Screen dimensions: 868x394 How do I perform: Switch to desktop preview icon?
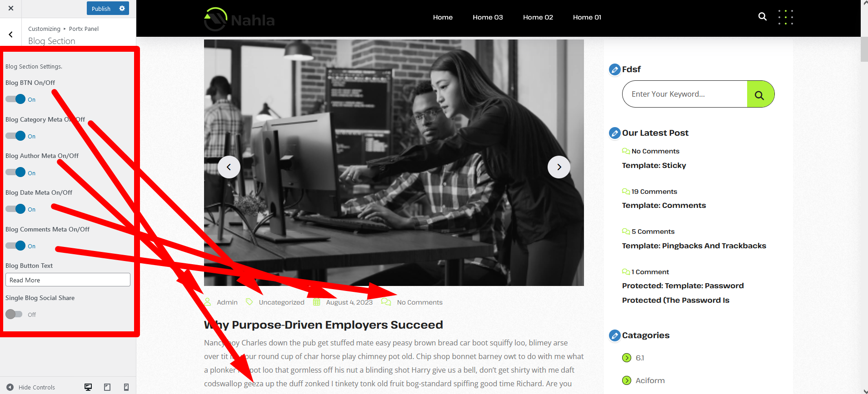tap(88, 387)
